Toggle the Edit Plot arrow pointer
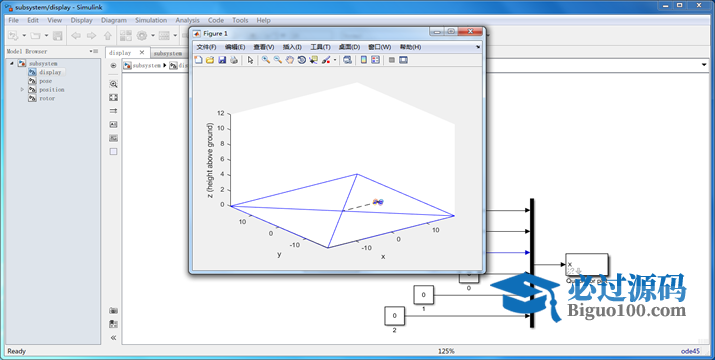Image resolution: width=715 pixels, height=360 pixels. 250,60
